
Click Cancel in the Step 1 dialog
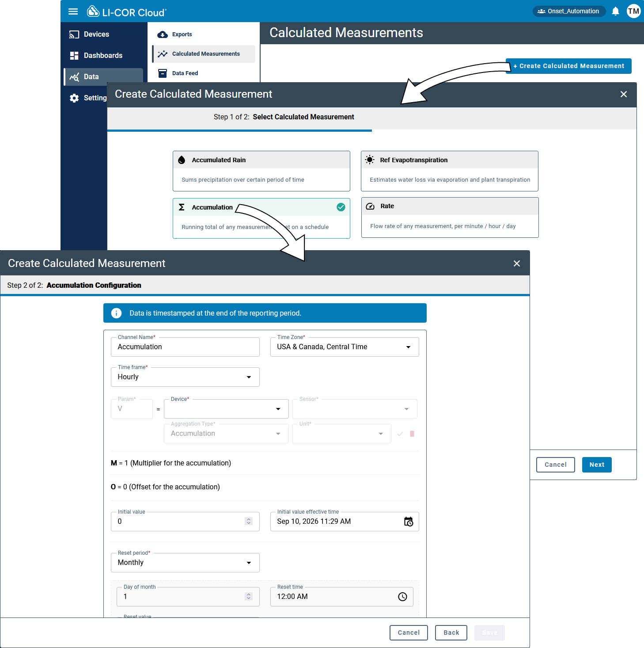point(556,465)
